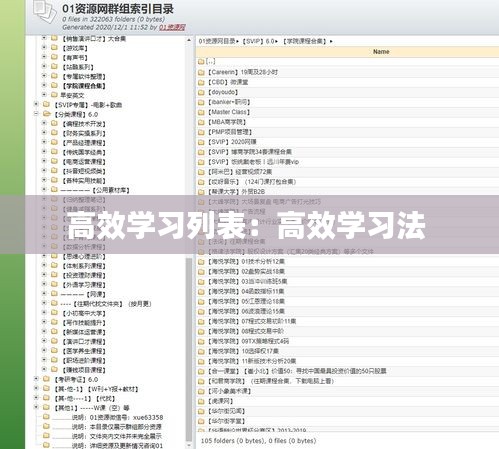Click the folder icon next to 【外语学习课程】

(54, 284)
